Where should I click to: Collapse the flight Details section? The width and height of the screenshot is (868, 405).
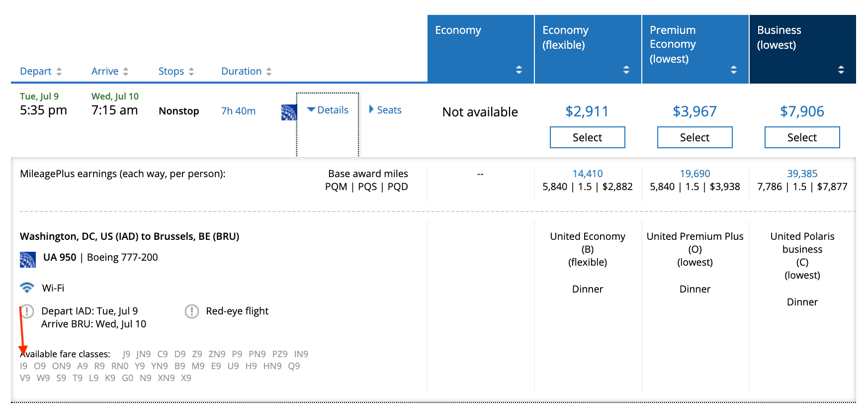328,110
